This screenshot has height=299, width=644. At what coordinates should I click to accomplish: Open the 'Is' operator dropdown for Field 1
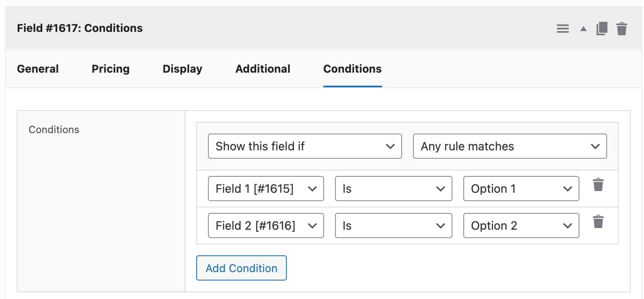393,189
